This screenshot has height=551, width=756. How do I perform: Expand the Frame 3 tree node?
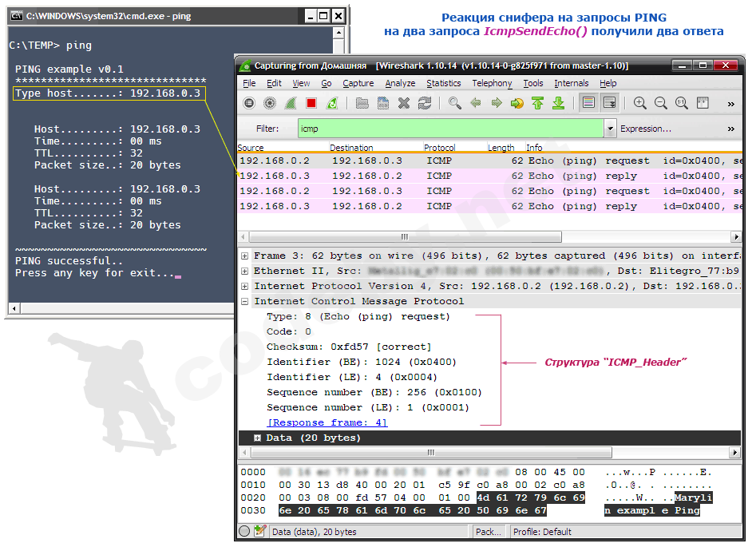(x=245, y=256)
